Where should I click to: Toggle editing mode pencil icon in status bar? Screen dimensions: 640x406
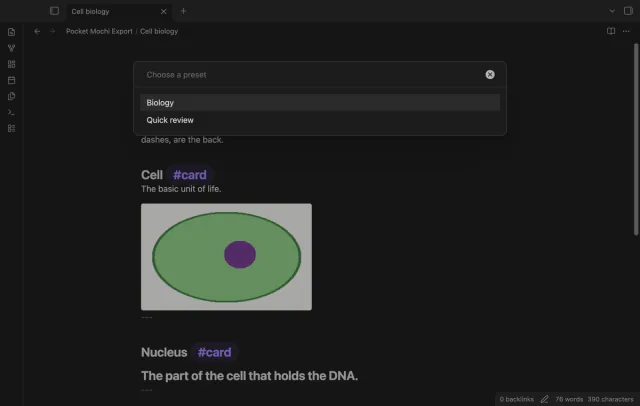click(x=544, y=399)
